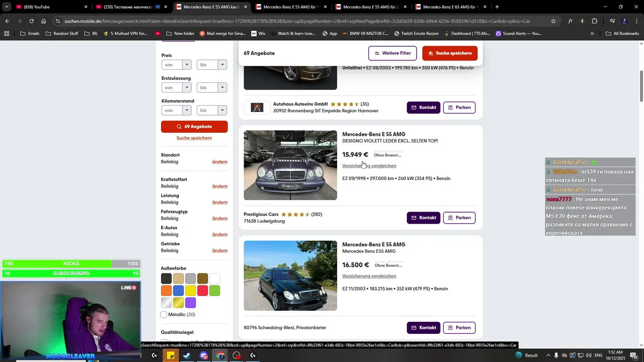
Task: Open Steam from the taskbar
Action: pos(187,355)
